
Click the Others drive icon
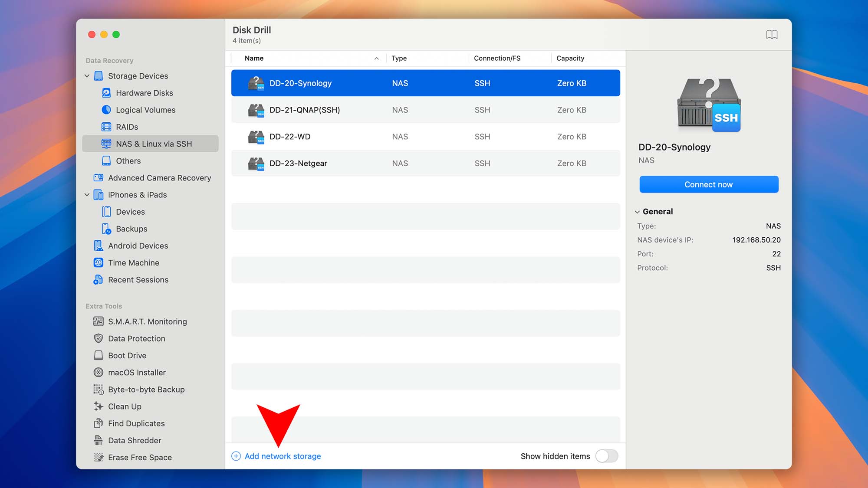[x=106, y=161]
